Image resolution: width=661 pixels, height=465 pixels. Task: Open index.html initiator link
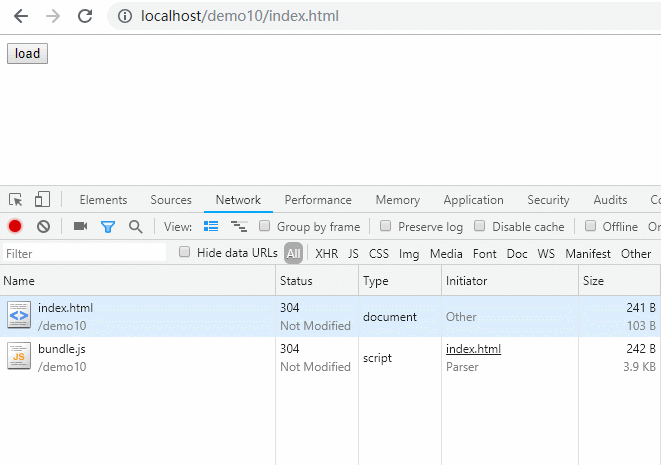click(473, 349)
